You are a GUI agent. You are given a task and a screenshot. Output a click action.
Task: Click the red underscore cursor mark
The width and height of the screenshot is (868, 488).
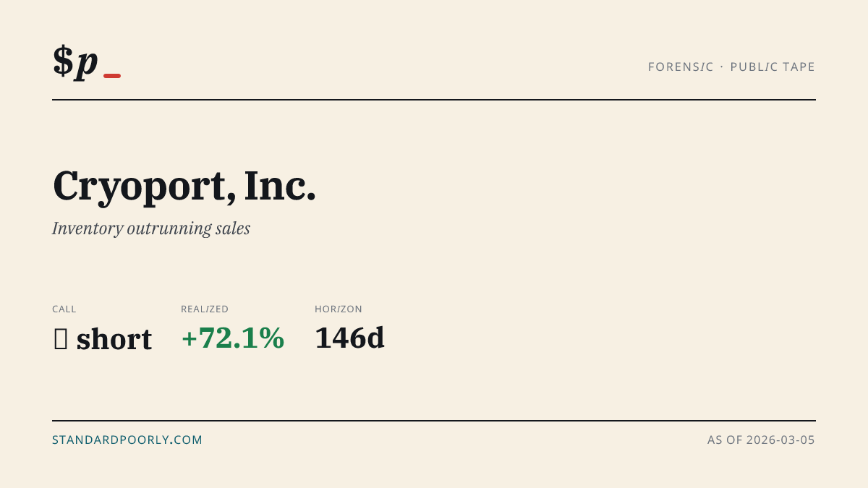[x=112, y=76]
